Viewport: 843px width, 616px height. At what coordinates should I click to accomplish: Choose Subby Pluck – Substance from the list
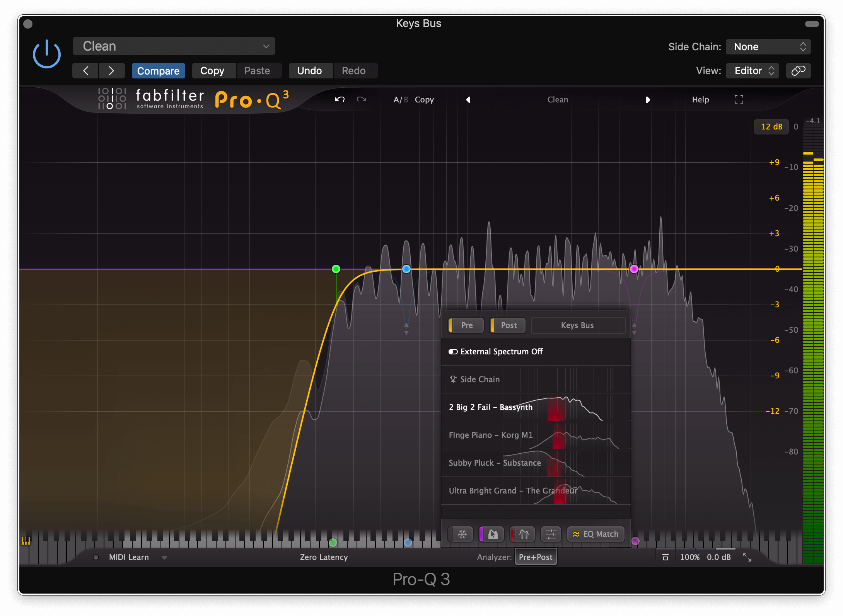pos(495,463)
